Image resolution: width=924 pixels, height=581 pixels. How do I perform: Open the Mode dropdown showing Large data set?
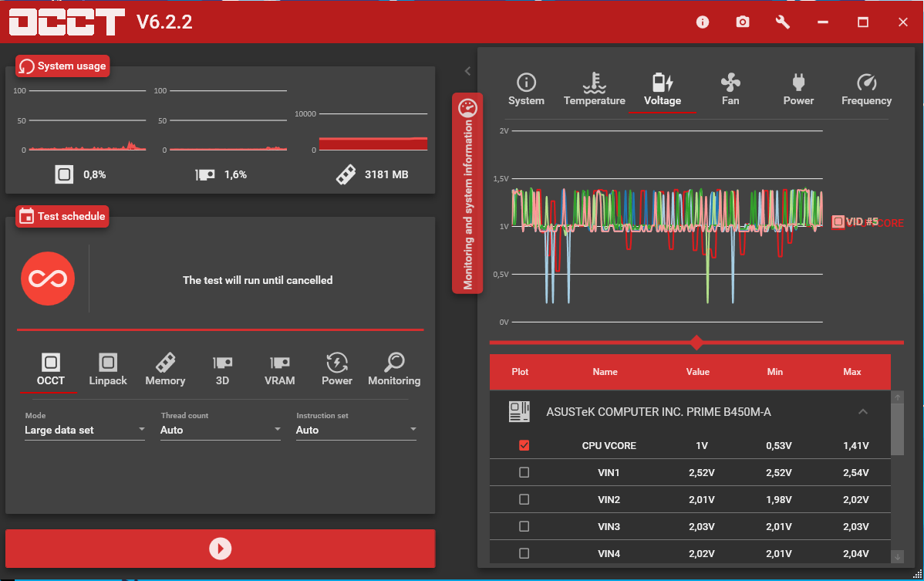click(85, 430)
